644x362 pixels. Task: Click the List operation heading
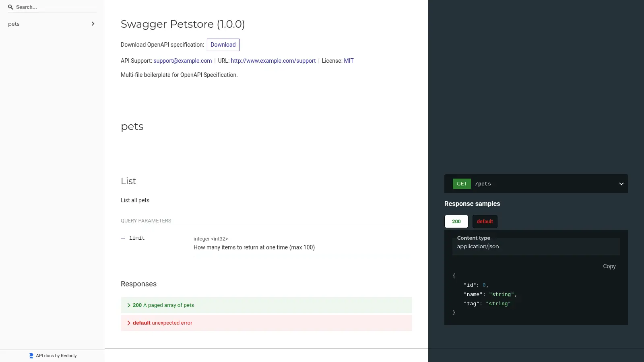tap(128, 181)
